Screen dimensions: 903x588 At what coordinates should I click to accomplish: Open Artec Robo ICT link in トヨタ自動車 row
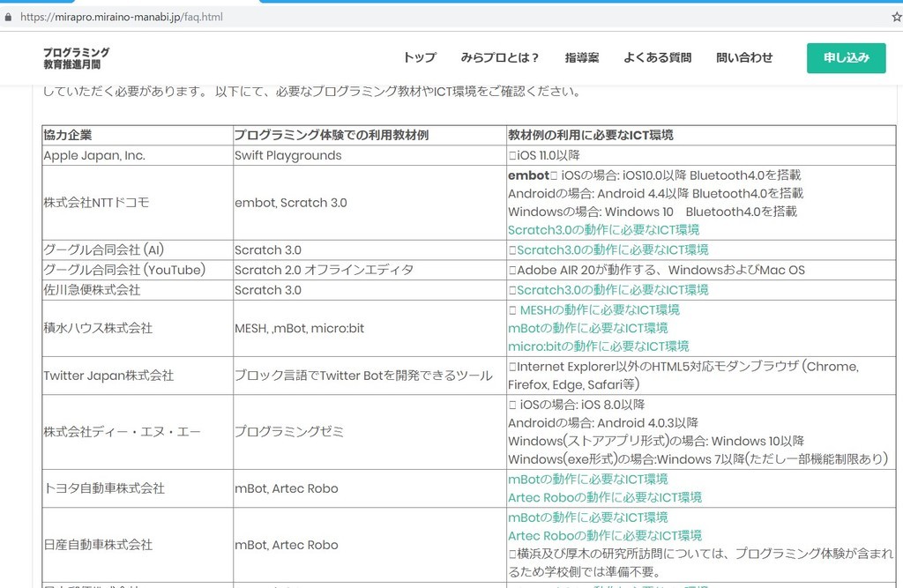605,497
